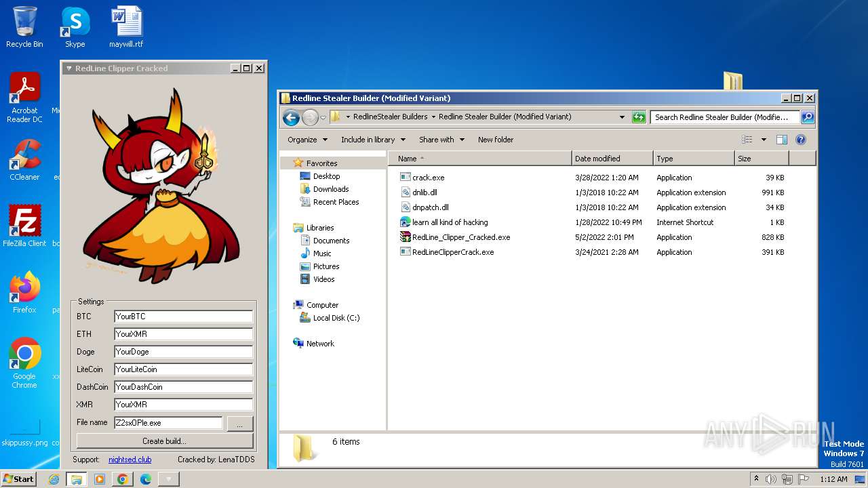This screenshot has width=868, height=488.
Task: Click the DashCoin address input field
Action: coord(183,387)
